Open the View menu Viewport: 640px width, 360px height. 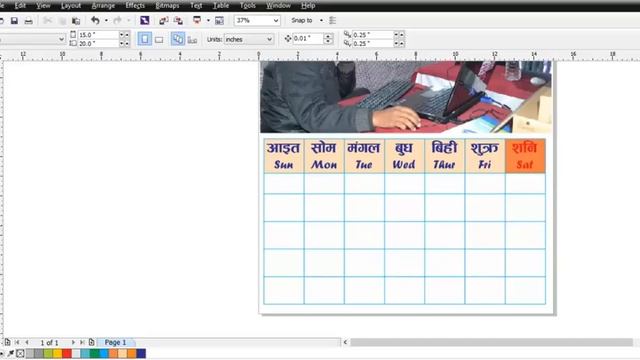(x=43, y=6)
